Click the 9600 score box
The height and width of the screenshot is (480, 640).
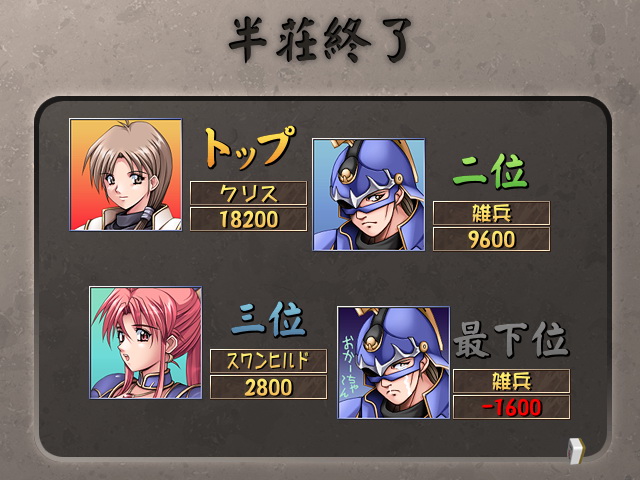pyautogui.click(x=491, y=239)
